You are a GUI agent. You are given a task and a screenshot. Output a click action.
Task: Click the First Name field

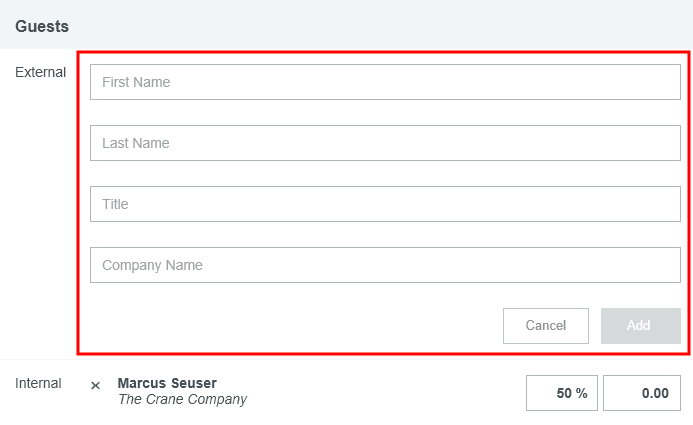[x=385, y=82]
